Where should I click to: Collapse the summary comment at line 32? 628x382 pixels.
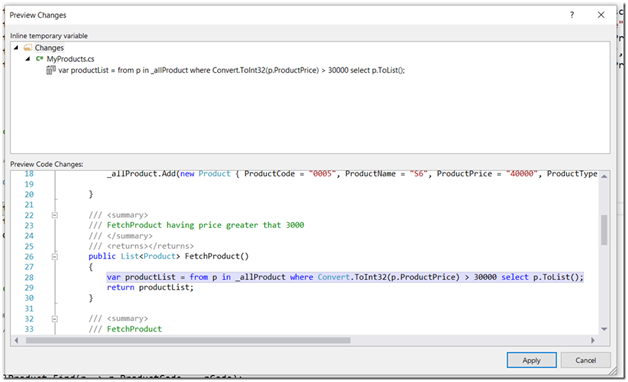54,319
